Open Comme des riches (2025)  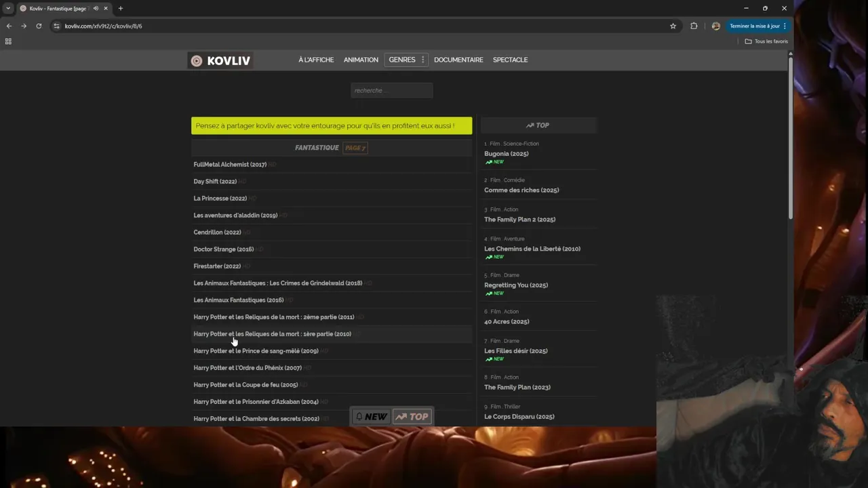point(521,190)
